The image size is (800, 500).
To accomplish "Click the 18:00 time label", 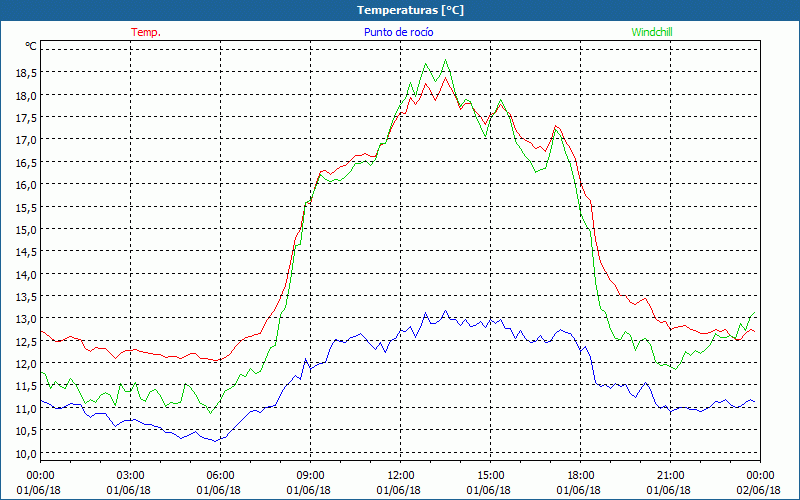I will pyautogui.click(x=581, y=476).
